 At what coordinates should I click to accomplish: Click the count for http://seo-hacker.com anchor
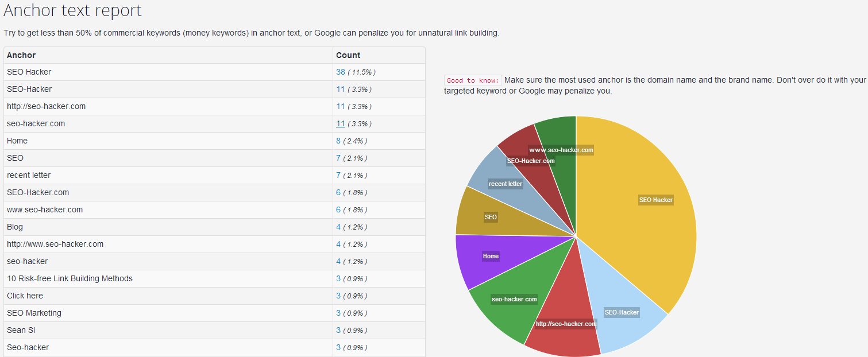(x=341, y=107)
